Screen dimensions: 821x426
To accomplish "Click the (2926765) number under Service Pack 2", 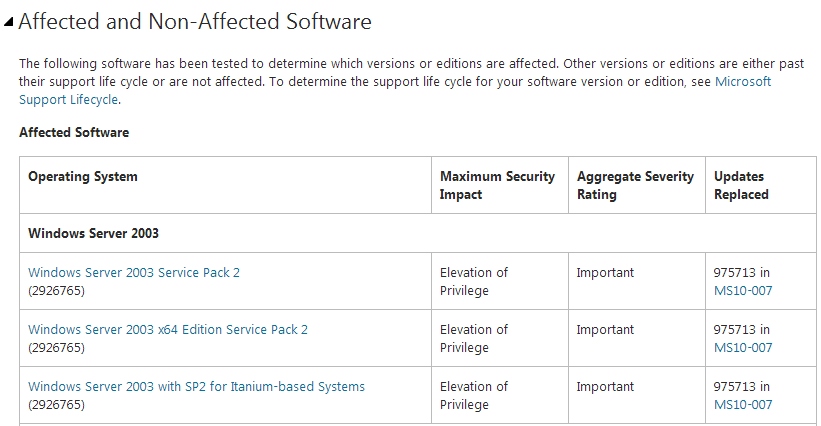I will tap(56, 291).
